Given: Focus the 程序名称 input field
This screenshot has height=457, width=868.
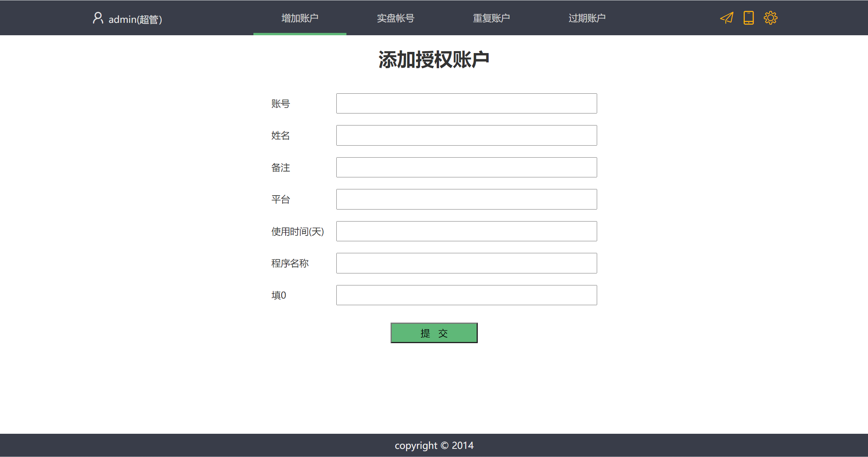Looking at the screenshot, I should pos(467,263).
